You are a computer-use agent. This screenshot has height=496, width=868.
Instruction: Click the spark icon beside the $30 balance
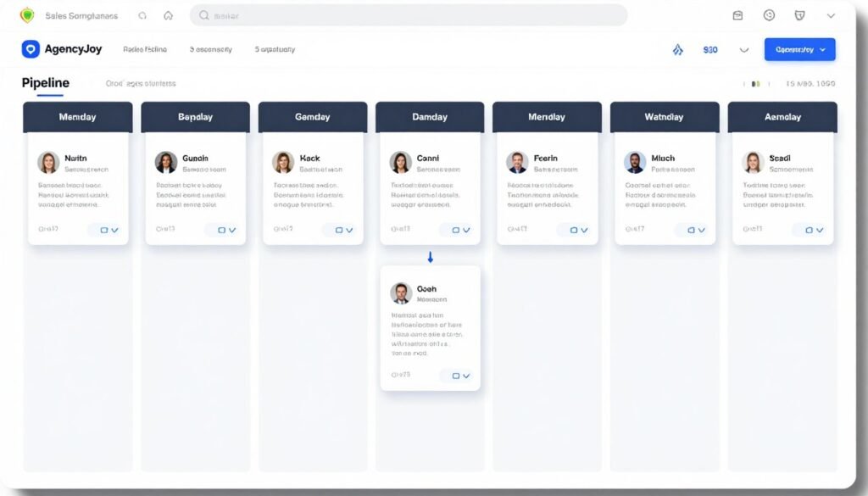point(677,49)
